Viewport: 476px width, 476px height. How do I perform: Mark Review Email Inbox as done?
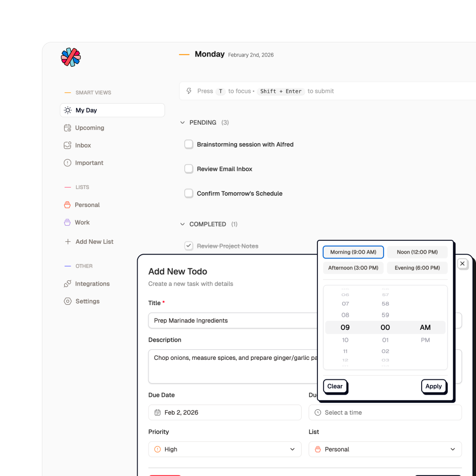click(x=189, y=169)
